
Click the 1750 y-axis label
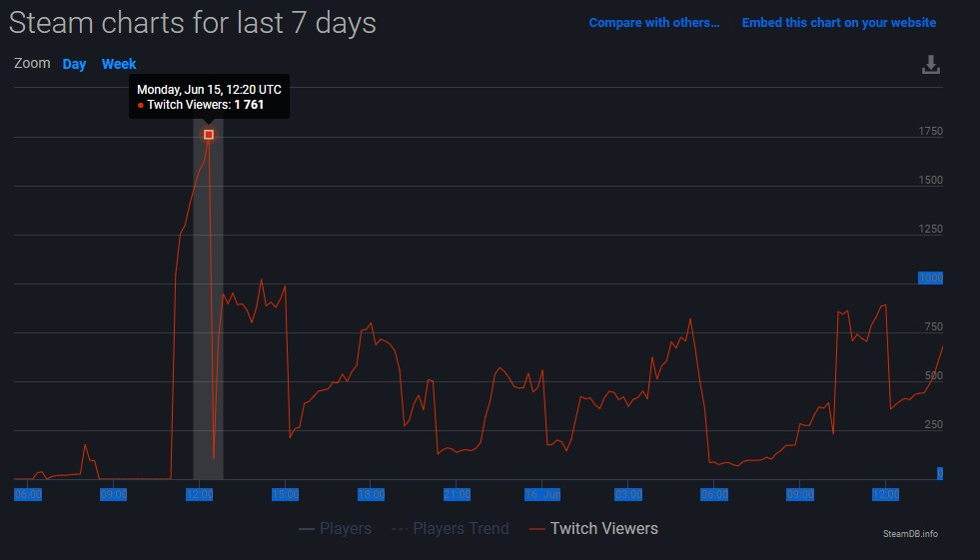[x=930, y=132]
